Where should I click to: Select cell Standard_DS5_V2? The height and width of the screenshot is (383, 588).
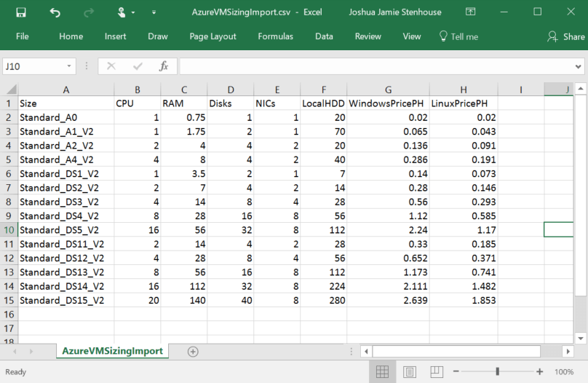[66, 230]
